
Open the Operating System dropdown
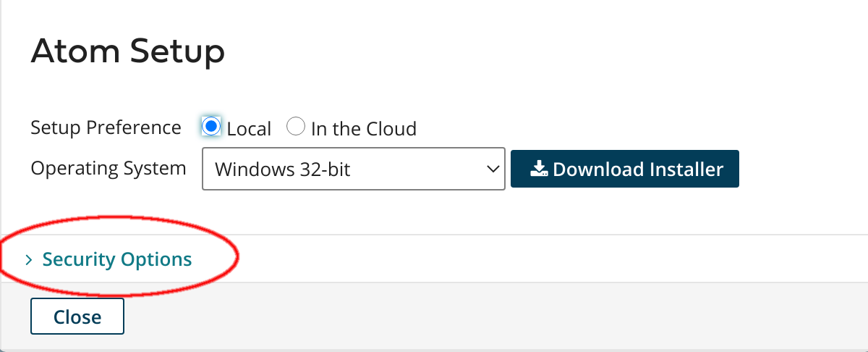pos(354,169)
